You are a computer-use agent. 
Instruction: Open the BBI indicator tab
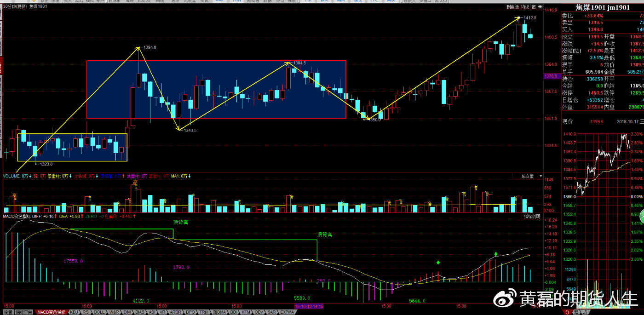[234, 312]
